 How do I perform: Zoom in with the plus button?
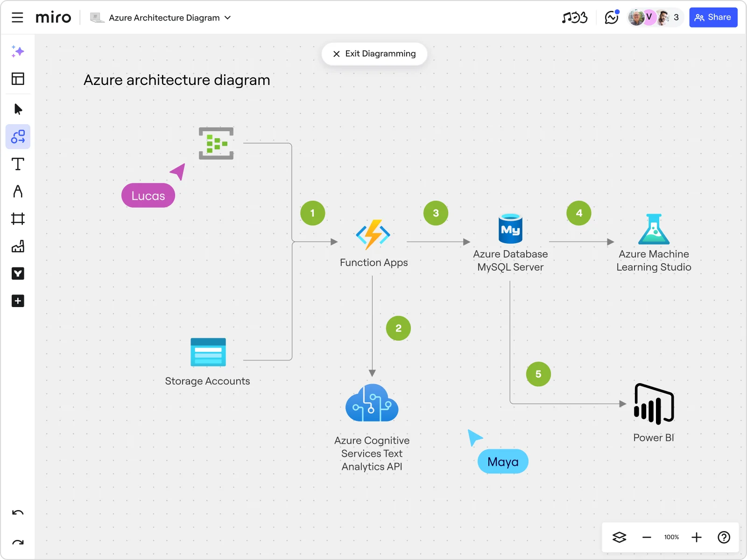(x=697, y=538)
